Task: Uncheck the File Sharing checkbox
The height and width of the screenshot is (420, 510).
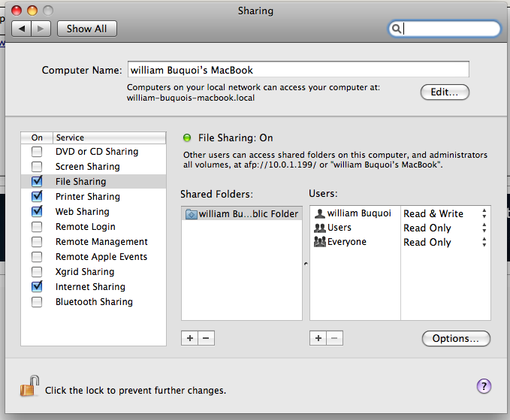Action: 37,181
